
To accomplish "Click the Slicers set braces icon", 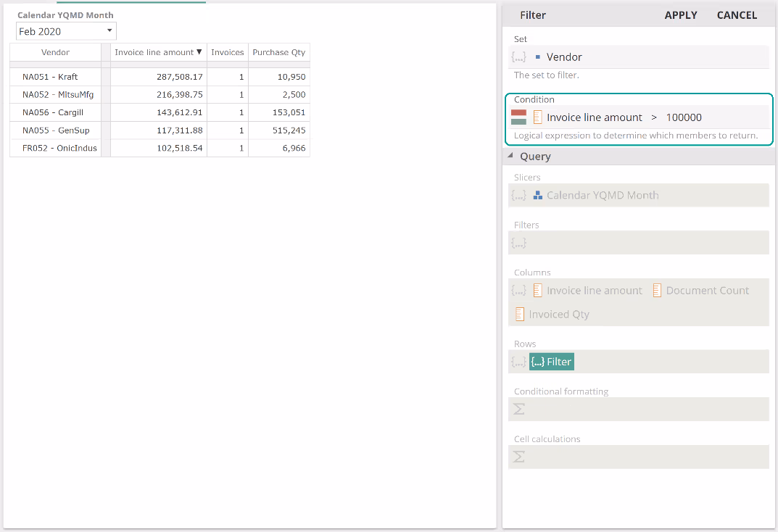I will [x=518, y=196].
